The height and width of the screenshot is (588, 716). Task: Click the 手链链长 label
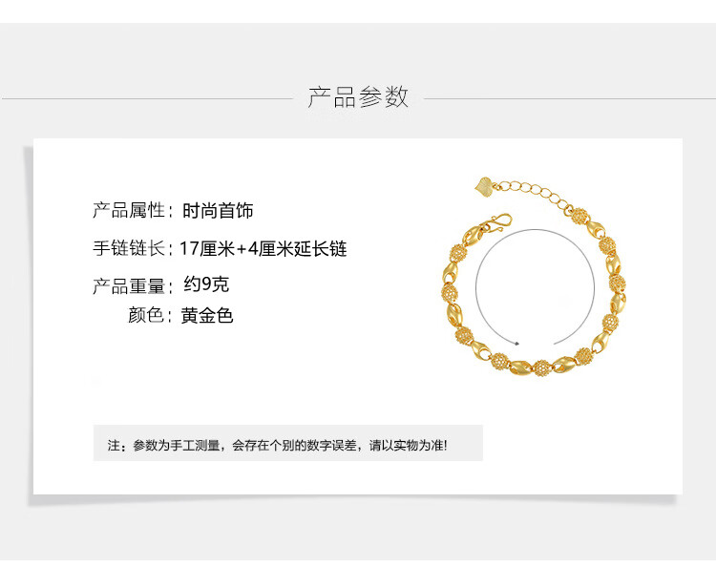tap(128, 249)
